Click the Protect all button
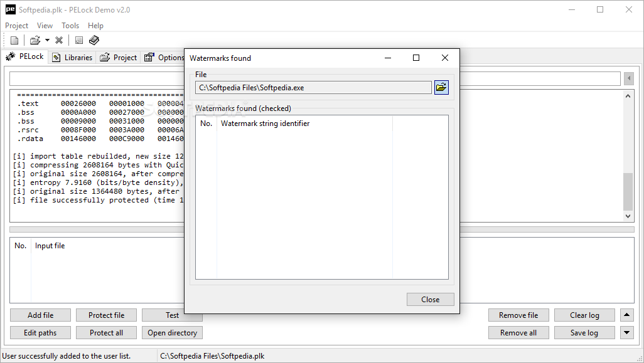This screenshot has width=644, height=363. (106, 333)
